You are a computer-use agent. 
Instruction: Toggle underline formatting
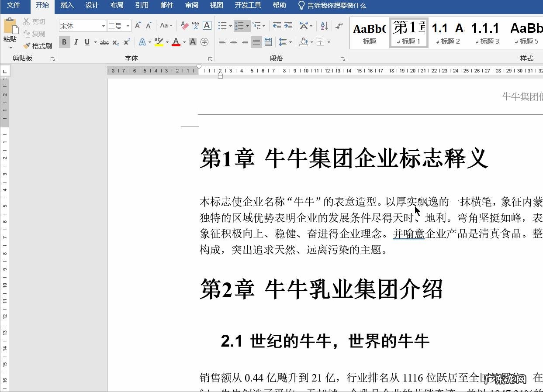(86, 42)
